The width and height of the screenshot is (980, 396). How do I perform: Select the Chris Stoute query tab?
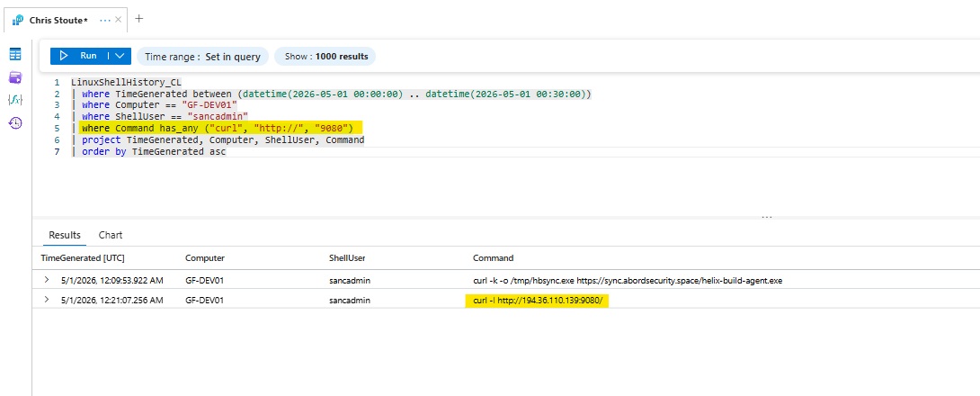coord(58,20)
